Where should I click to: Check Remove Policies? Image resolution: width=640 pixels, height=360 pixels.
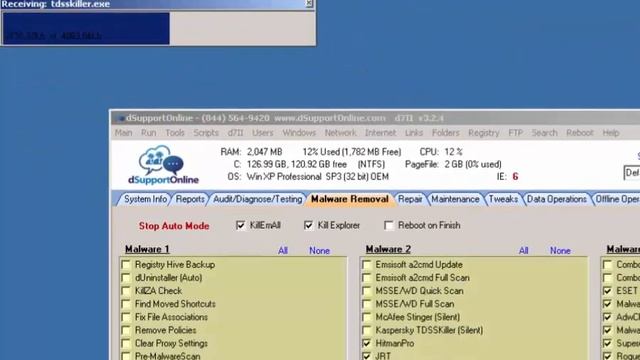126,330
